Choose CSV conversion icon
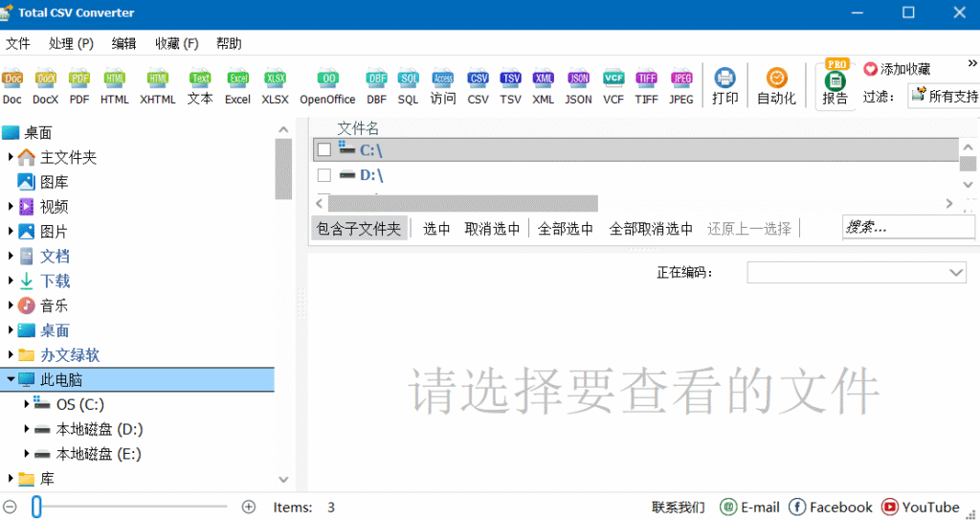The width and height of the screenshot is (980, 520). coord(479,86)
